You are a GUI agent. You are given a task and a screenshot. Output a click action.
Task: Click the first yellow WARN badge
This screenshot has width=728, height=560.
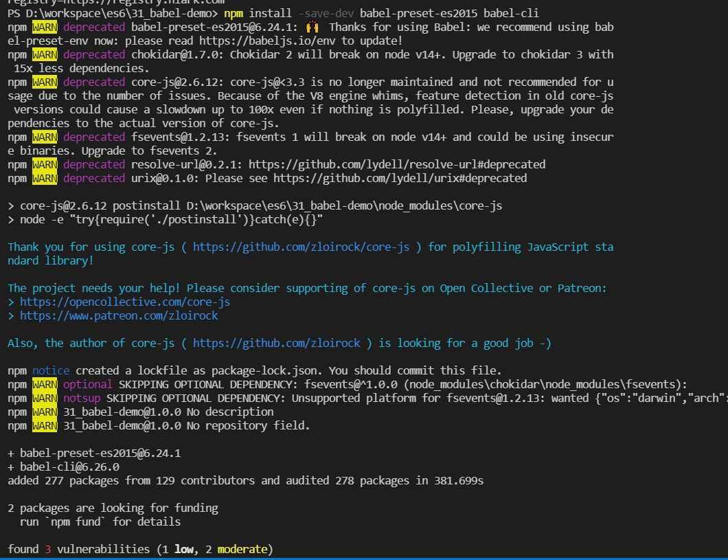(45, 27)
